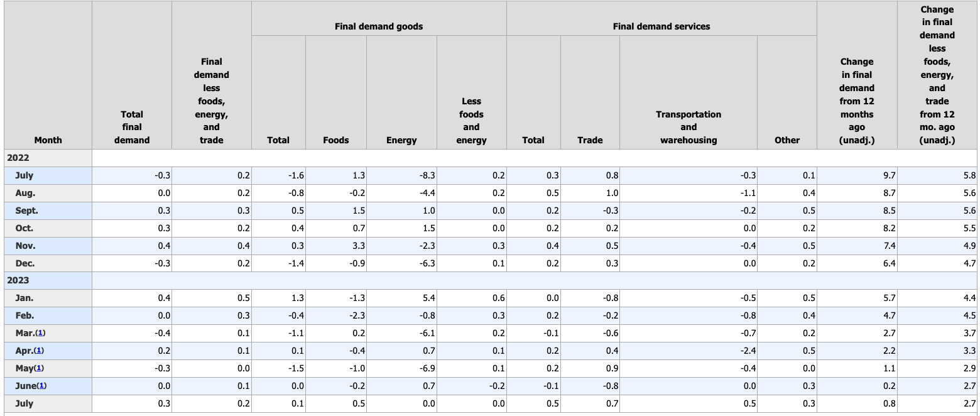The width and height of the screenshot is (980, 416).
Task: Select the Trade column header
Action: (x=589, y=140)
